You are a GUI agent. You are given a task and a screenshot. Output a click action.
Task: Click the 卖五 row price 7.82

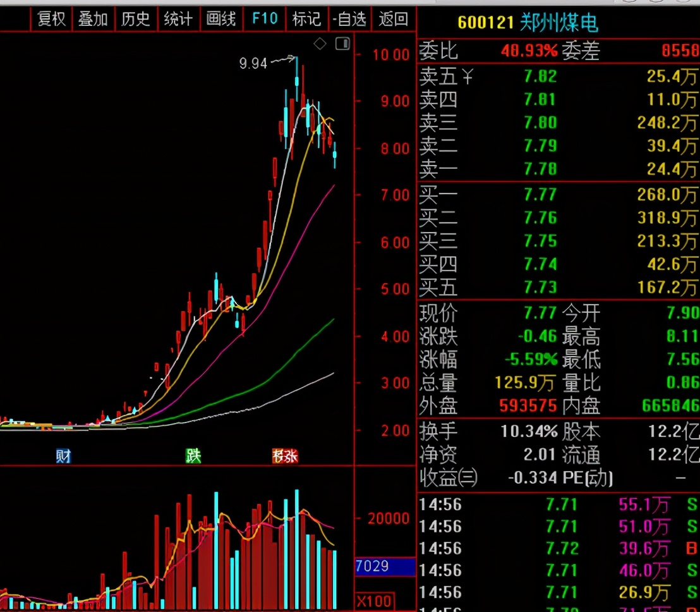(x=540, y=76)
